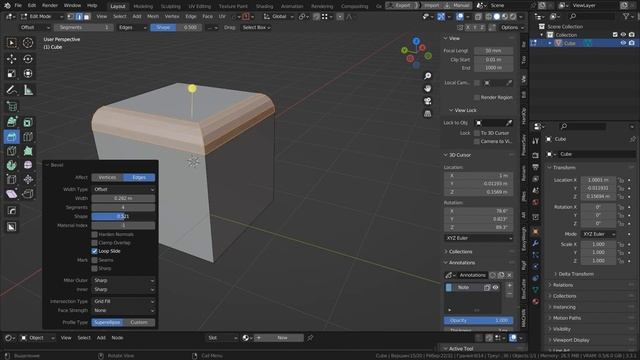Toggle Clamp Overlap checkbox
The height and width of the screenshot is (360, 640).
95,242
